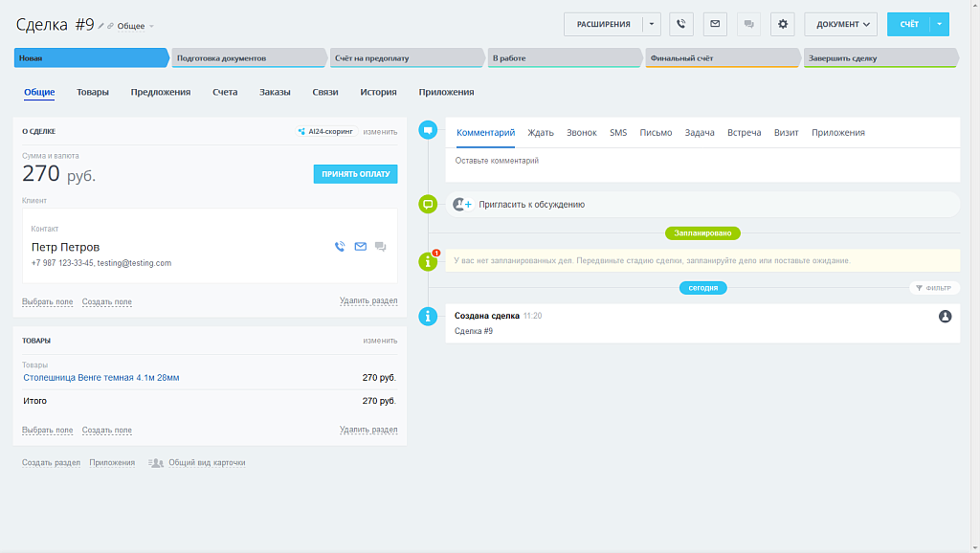Click the ПРИНЯТЬ ОПЛАТУ button
980x553 pixels.
tap(355, 174)
